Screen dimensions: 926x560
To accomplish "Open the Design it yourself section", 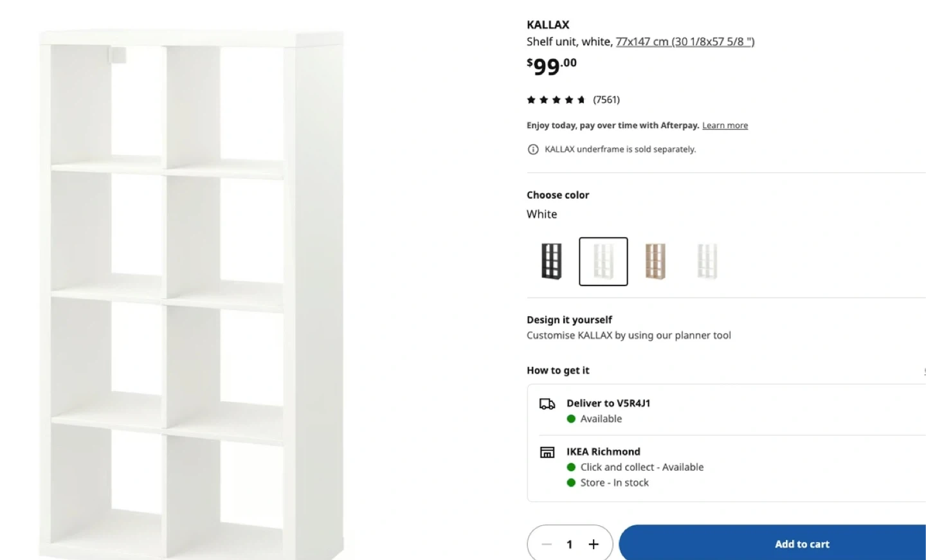I will click(569, 320).
